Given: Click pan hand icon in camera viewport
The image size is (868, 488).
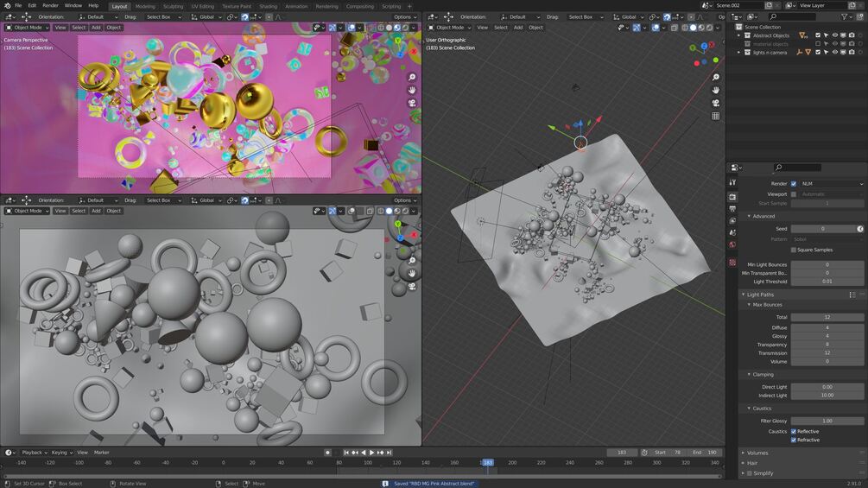Looking at the screenshot, I should click(412, 90).
